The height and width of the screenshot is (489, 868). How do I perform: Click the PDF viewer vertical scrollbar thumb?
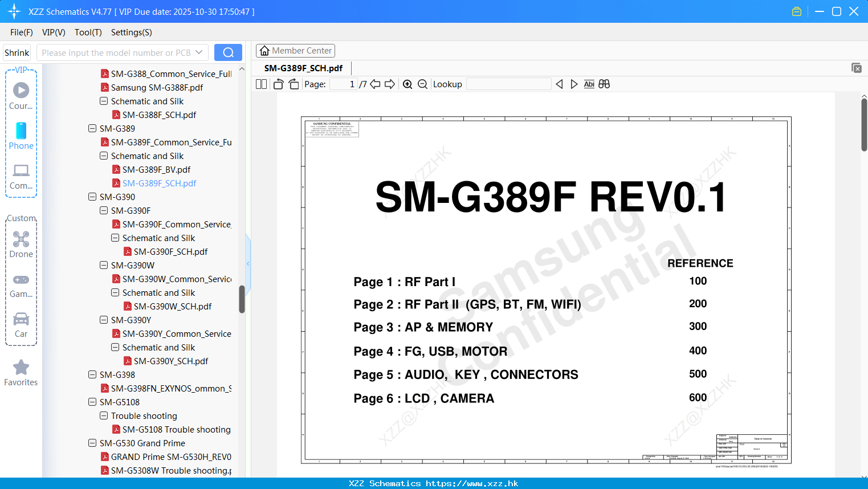tap(864, 125)
